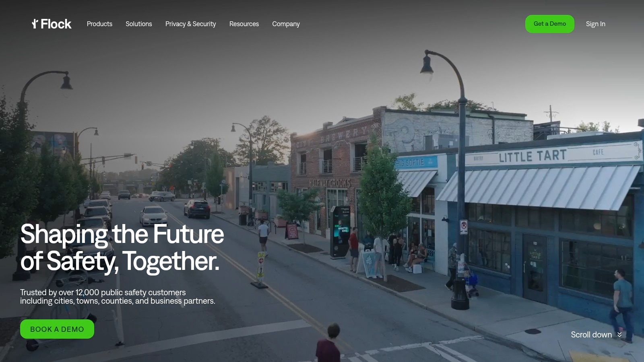Open the Privacy & Security menu

coord(191,24)
